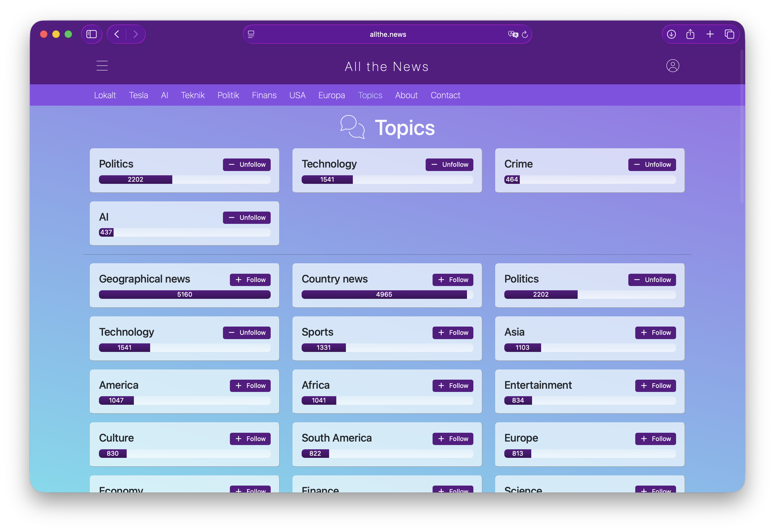This screenshot has width=775, height=532.
Task: Open the hamburger navigation menu
Action: click(x=102, y=66)
